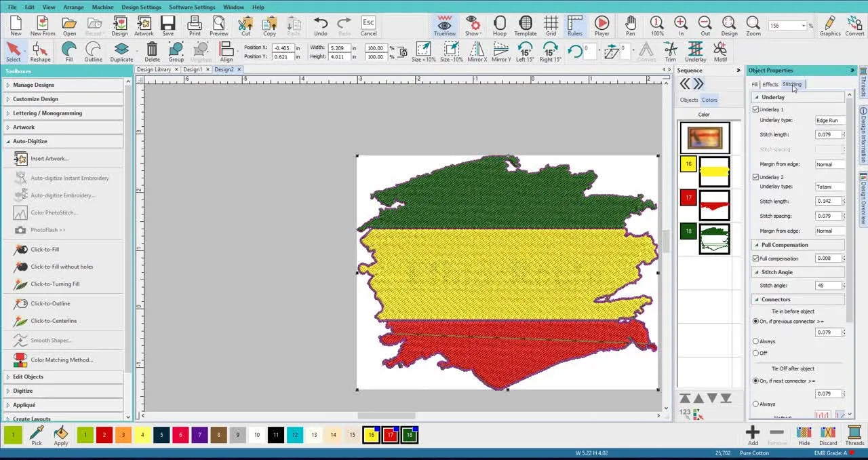868x460 pixels.
Task: Select the Click-to-Fill tool
Action: pos(43,249)
